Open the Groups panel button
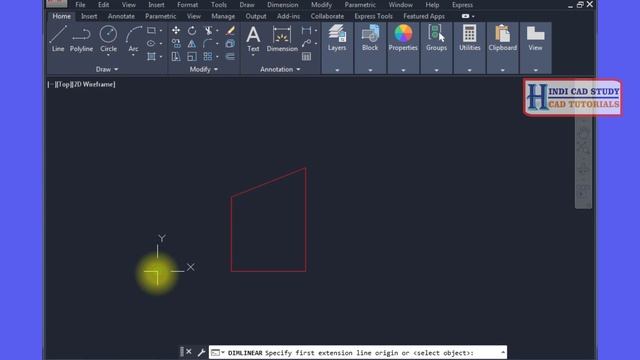This screenshot has width=640, height=360. point(436,38)
